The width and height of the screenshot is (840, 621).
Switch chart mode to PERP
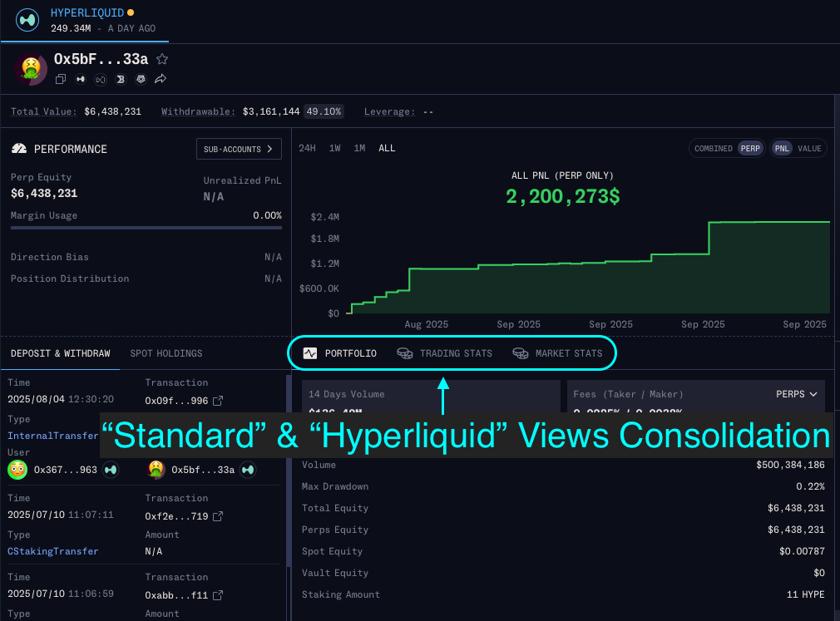click(750, 148)
